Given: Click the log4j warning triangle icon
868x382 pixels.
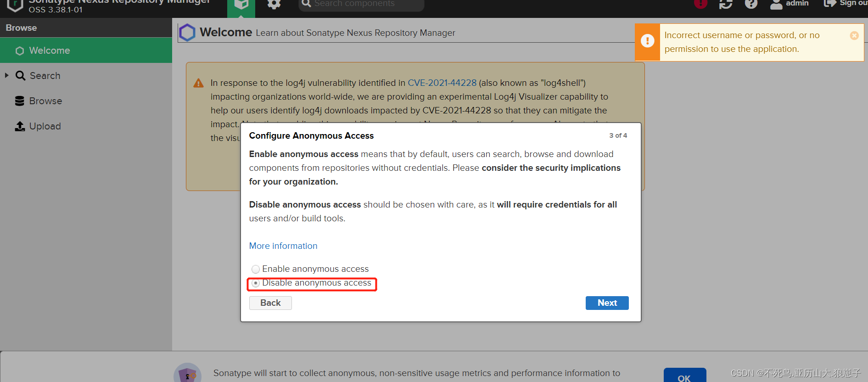Looking at the screenshot, I should click(198, 83).
